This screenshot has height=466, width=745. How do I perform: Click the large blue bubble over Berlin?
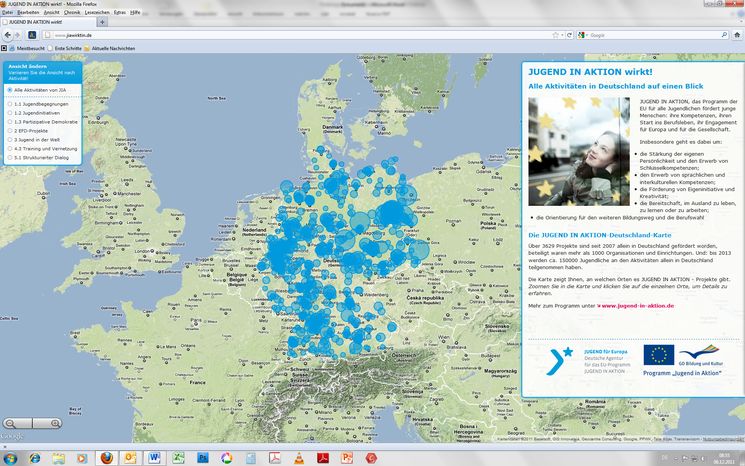(x=392, y=214)
